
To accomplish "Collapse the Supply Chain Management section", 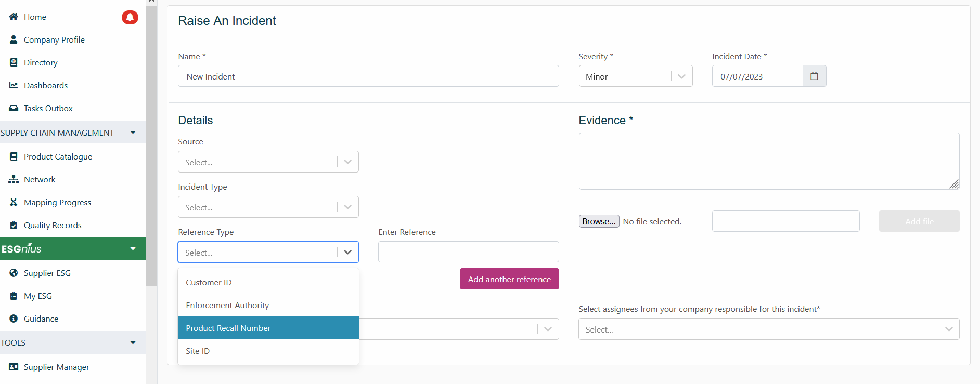I will [133, 133].
